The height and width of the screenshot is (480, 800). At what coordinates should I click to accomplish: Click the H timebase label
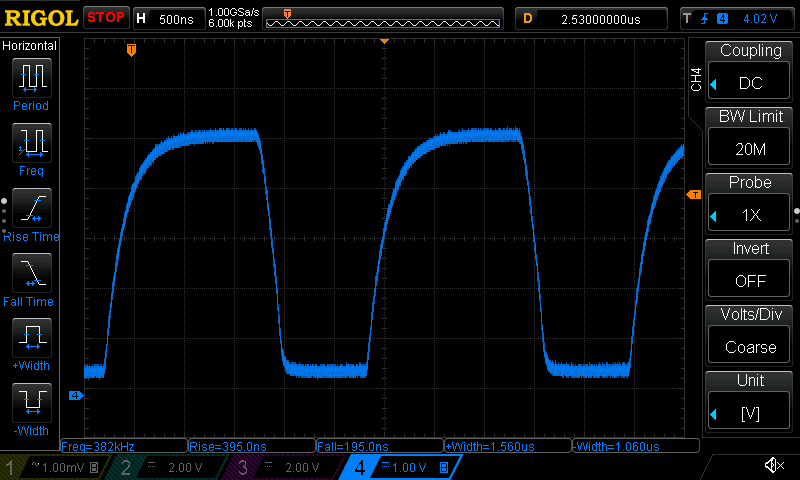point(141,19)
